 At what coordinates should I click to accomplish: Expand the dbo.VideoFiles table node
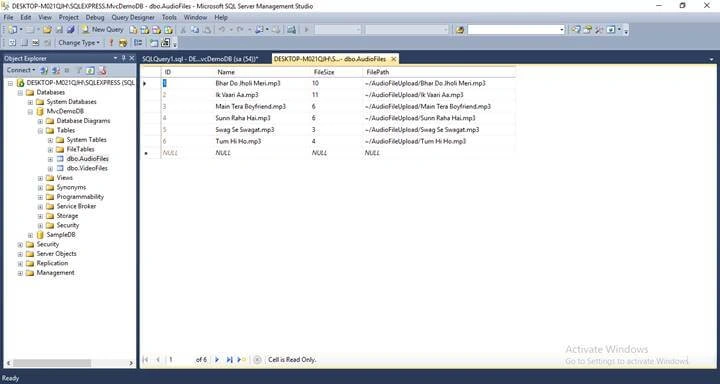(x=51, y=169)
